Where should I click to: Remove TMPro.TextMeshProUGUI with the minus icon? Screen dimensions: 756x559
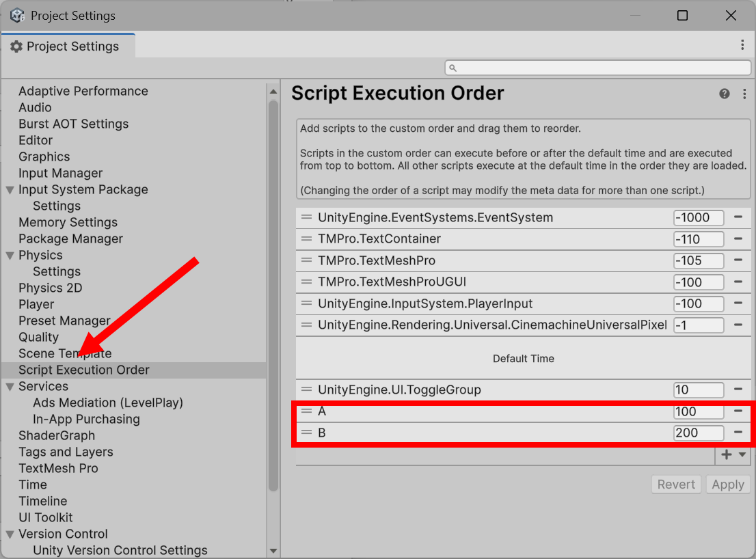click(x=738, y=282)
